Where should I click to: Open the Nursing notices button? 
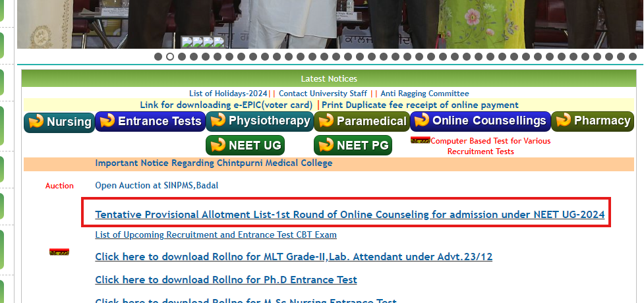59,122
